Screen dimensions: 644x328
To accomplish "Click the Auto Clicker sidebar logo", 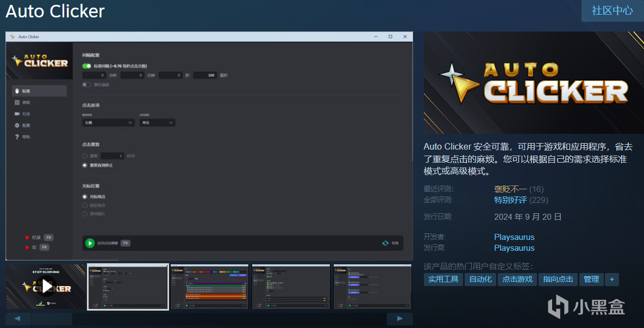I will coord(40,61).
